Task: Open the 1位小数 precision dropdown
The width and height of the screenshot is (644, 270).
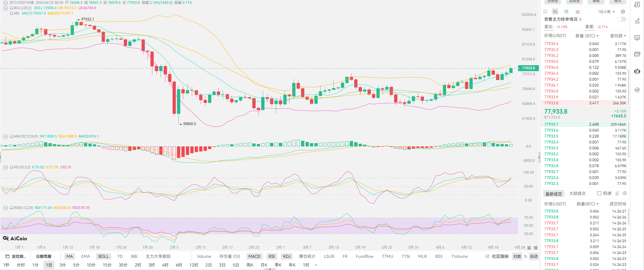Action: pos(606,12)
